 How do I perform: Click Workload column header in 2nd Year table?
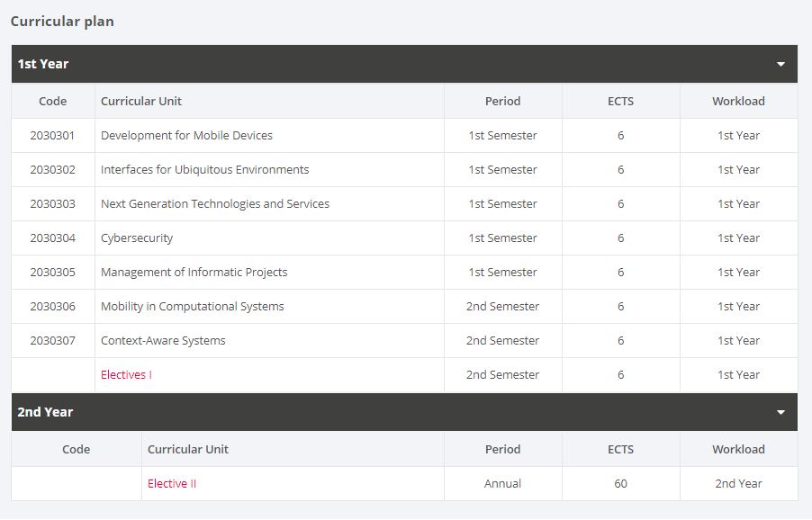click(738, 450)
